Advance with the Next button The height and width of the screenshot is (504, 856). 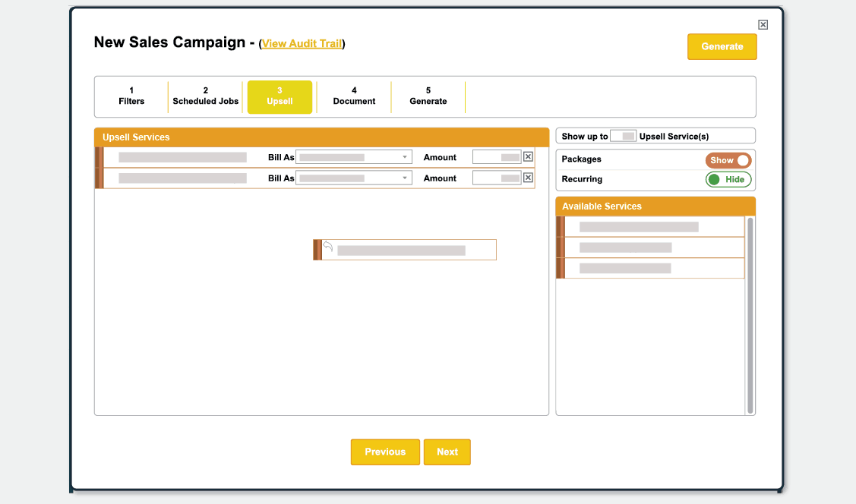(447, 452)
